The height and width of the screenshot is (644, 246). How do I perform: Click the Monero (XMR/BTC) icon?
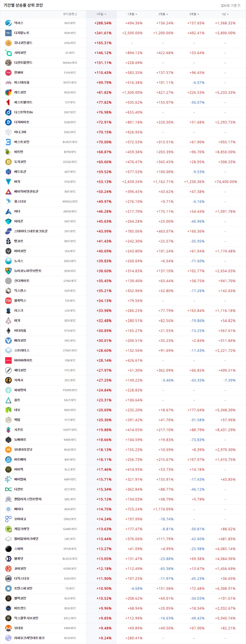(8, 628)
